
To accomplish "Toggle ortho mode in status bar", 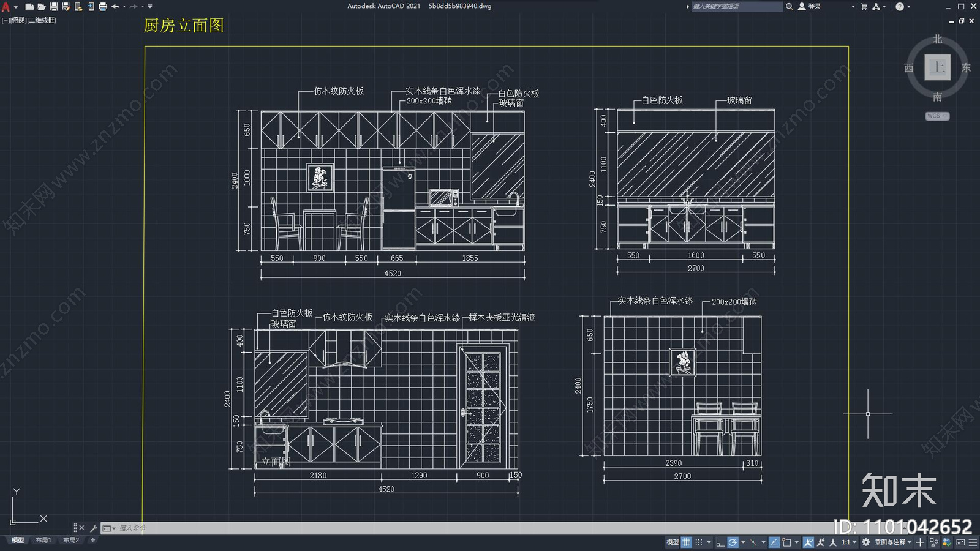I will (x=720, y=542).
